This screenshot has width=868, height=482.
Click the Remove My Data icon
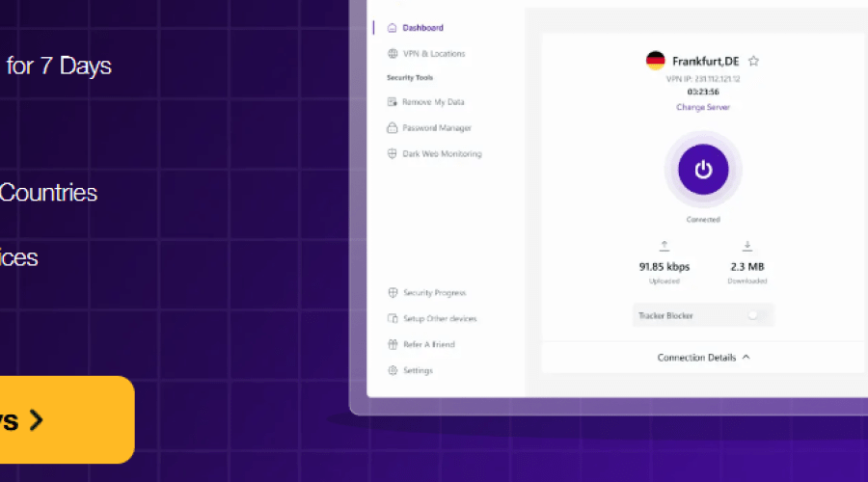(393, 102)
